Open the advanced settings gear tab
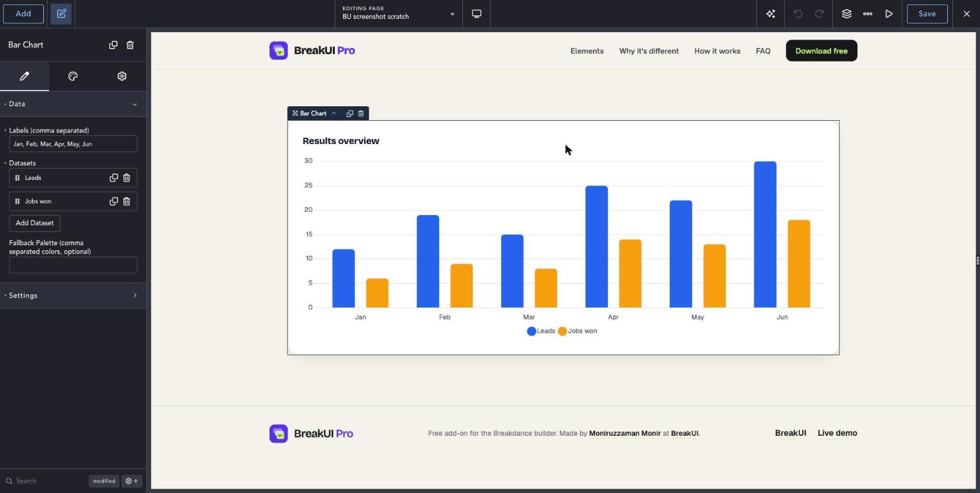The image size is (980, 493). 122,76
